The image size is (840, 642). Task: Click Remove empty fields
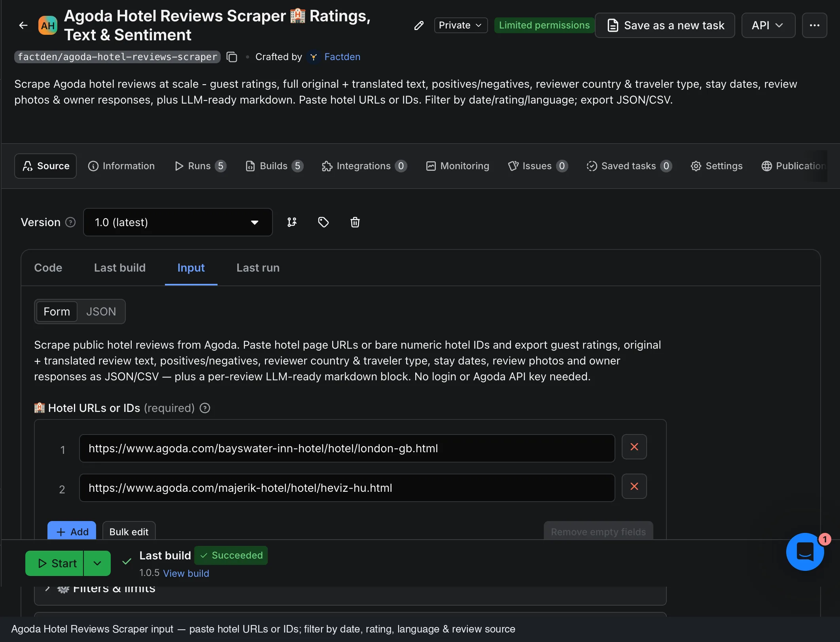click(x=598, y=531)
